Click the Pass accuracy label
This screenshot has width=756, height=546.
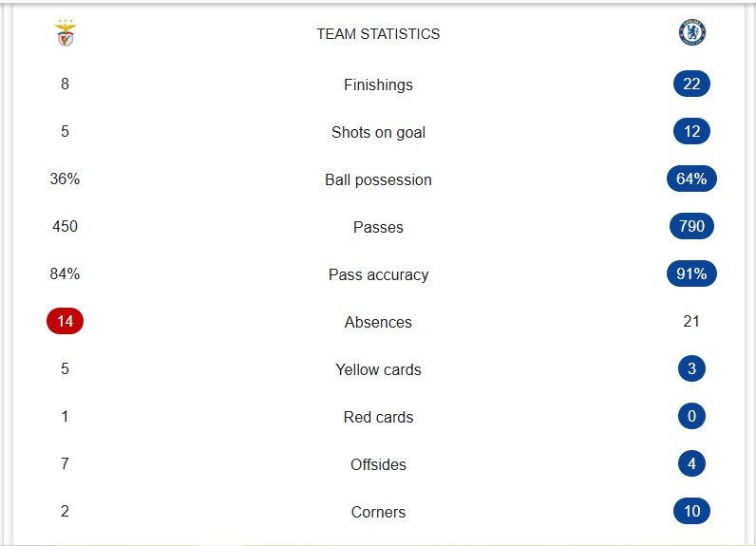click(378, 274)
